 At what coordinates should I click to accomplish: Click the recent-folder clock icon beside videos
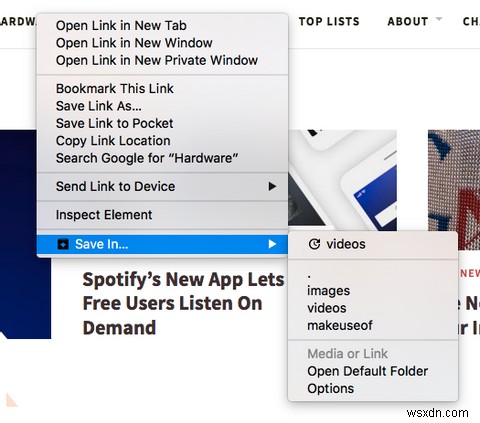pos(314,244)
